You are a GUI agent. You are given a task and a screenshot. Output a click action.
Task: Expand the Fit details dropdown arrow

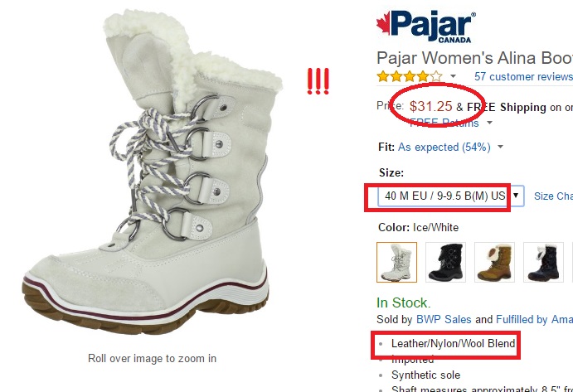click(500, 147)
